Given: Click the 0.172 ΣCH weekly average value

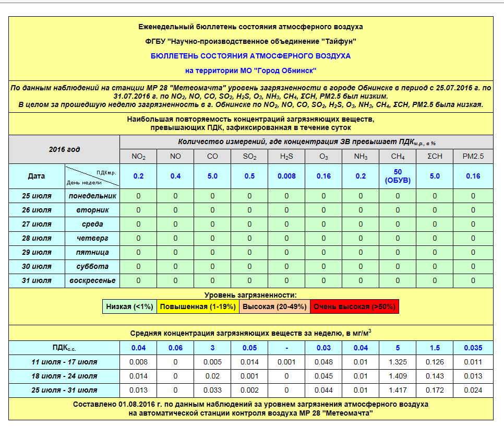Looking at the screenshot, I should point(435,390).
